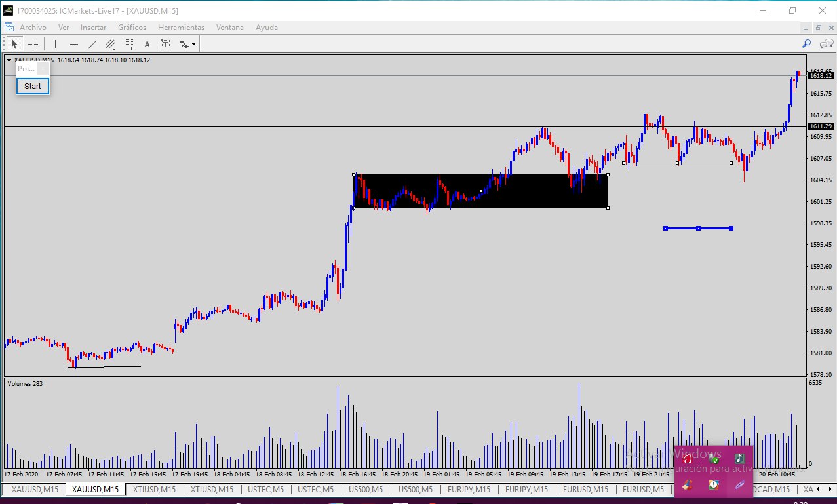Open the Insertar menu

tap(93, 28)
